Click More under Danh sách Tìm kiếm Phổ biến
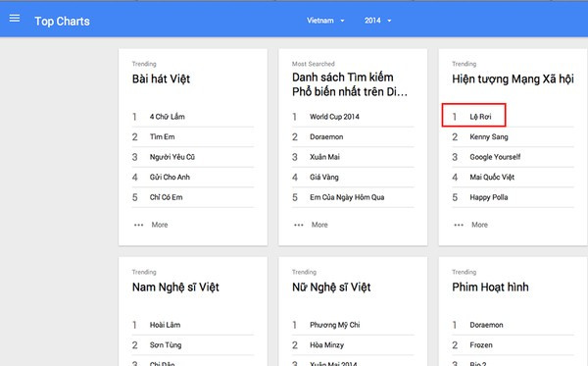588x366 pixels. pyautogui.click(x=319, y=225)
